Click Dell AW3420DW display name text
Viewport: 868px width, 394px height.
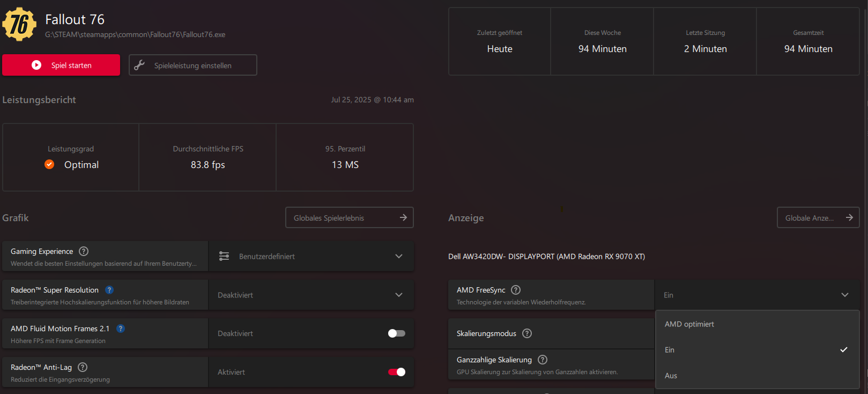[x=546, y=257]
